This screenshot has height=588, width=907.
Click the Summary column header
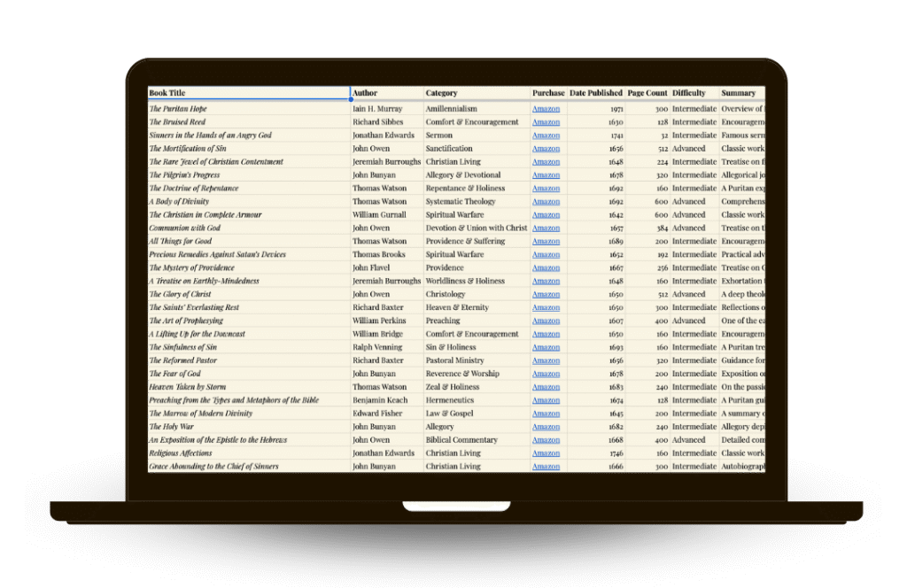(740, 93)
